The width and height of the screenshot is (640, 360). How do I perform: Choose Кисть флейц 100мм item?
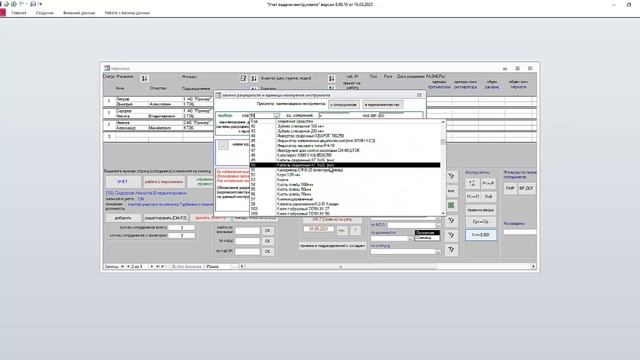345,185
